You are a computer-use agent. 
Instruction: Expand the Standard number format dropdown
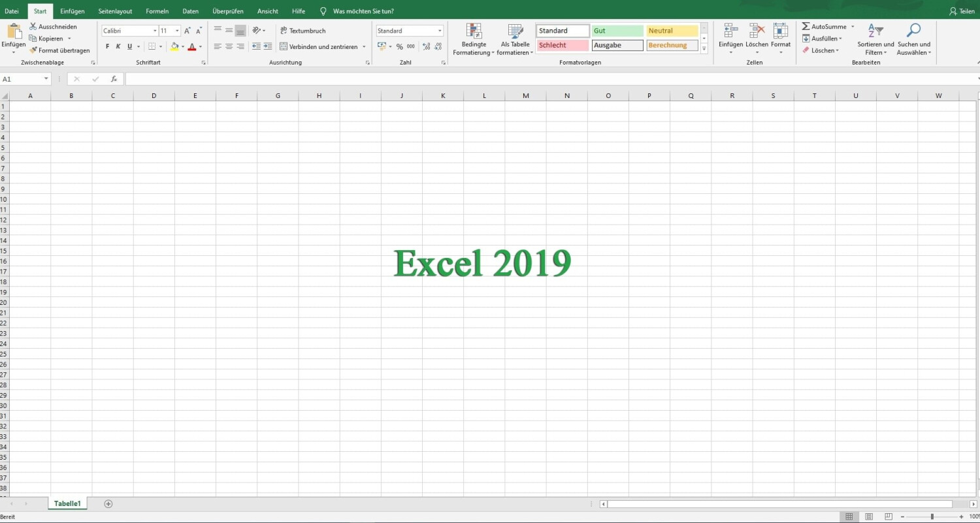click(x=440, y=31)
